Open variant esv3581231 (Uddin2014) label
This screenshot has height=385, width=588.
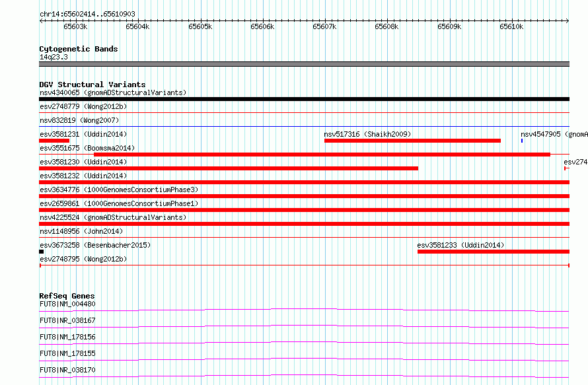tap(83, 134)
